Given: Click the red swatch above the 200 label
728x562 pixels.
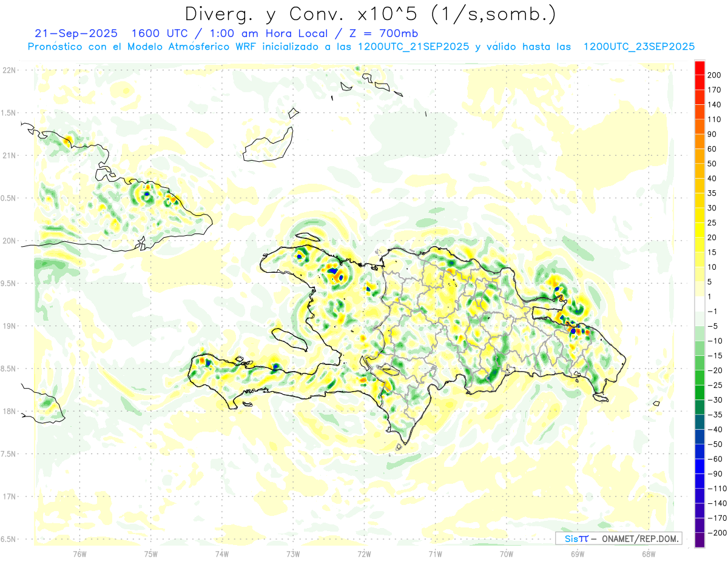Looking at the screenshot, I should point(699,68).
